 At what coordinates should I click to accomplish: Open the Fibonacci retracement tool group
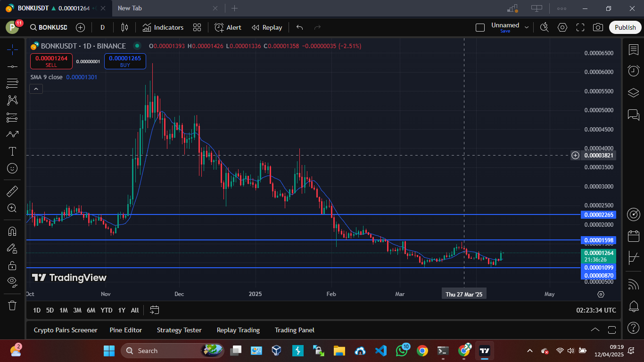click(12, 83)
